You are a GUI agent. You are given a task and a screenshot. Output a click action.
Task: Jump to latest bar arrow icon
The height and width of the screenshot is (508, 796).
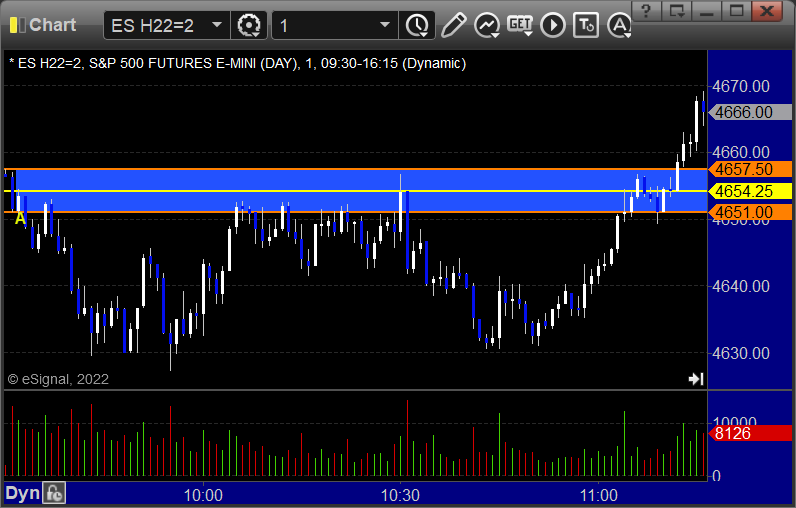(x=696, y=379)
